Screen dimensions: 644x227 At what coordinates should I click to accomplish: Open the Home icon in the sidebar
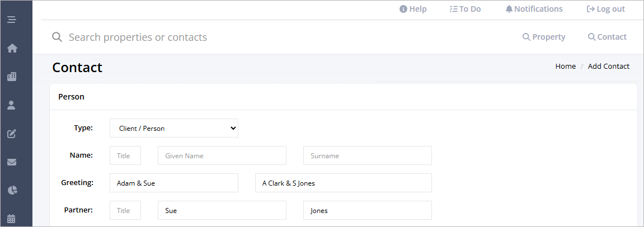[12, 48]
